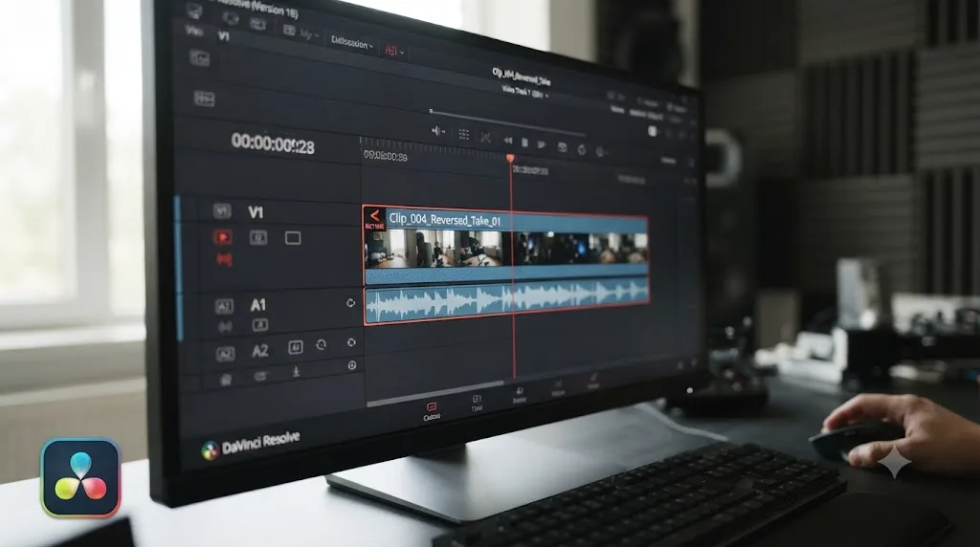
Task: Switch to the fourth bottom page tab
Action: click(x=558, y=388)
